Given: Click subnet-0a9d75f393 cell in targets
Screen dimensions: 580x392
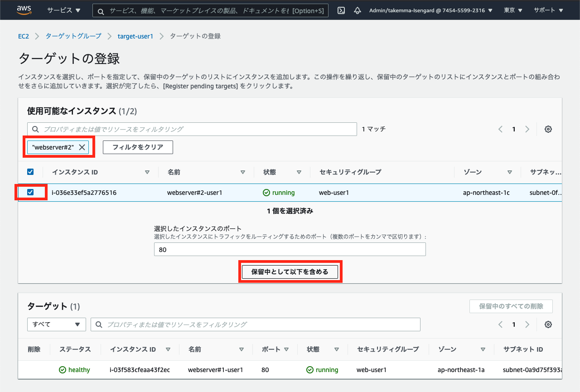Looking at the screenshot, I should pos(532,370).
